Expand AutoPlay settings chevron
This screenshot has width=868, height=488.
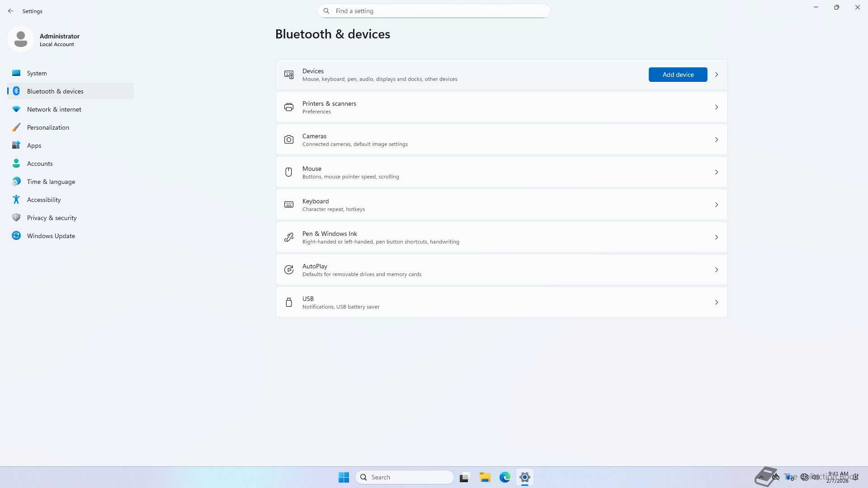click(717, 270)
